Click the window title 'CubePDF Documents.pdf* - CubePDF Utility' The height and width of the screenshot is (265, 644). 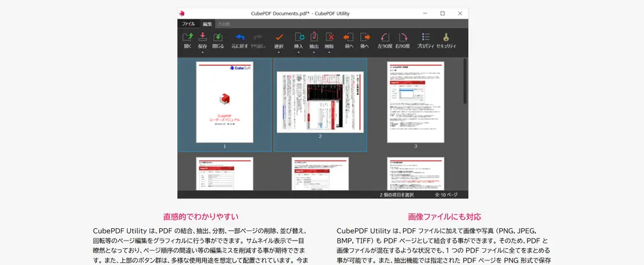point(300,14)
